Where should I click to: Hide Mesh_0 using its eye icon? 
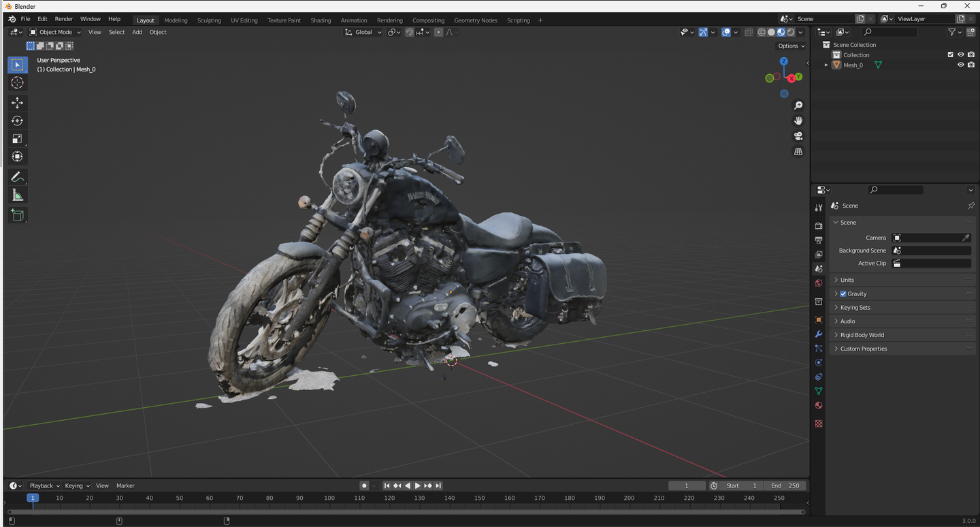coord(961,65)
